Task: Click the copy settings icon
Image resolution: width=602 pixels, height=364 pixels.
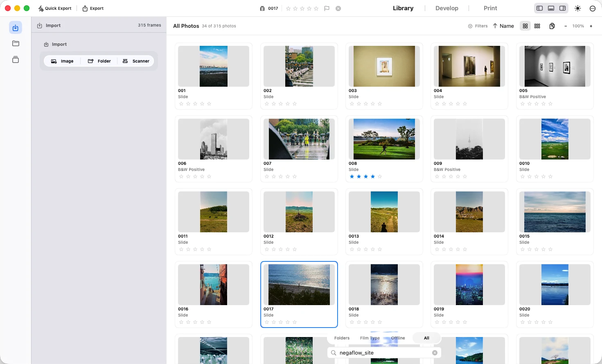Action: click(552, 26)
